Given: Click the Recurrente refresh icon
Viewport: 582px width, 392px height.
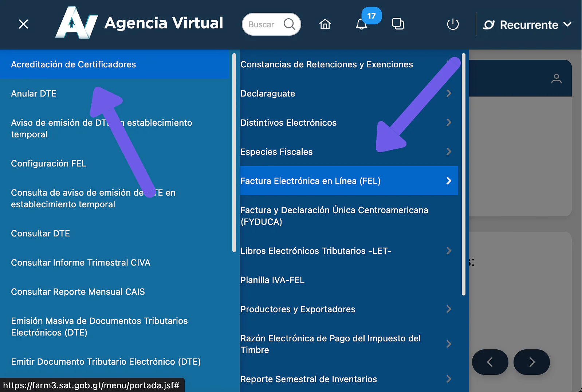Looking at the screenshot, I should (489, 25).
